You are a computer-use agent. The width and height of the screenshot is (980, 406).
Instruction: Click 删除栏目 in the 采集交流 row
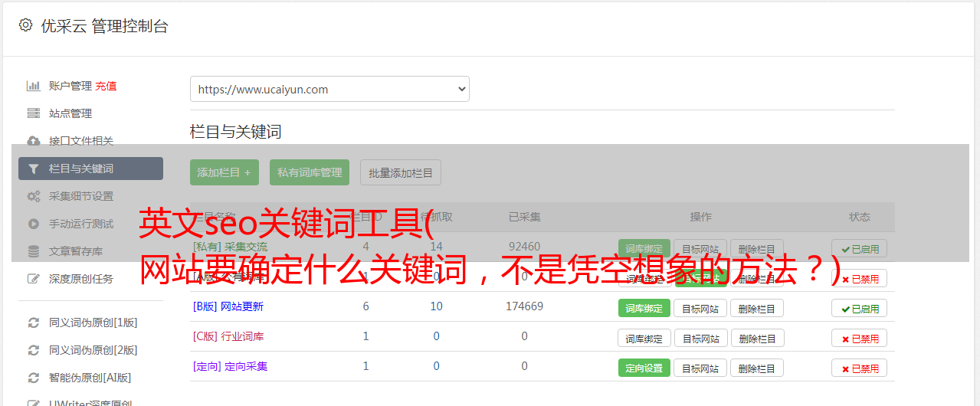(757, 248)
